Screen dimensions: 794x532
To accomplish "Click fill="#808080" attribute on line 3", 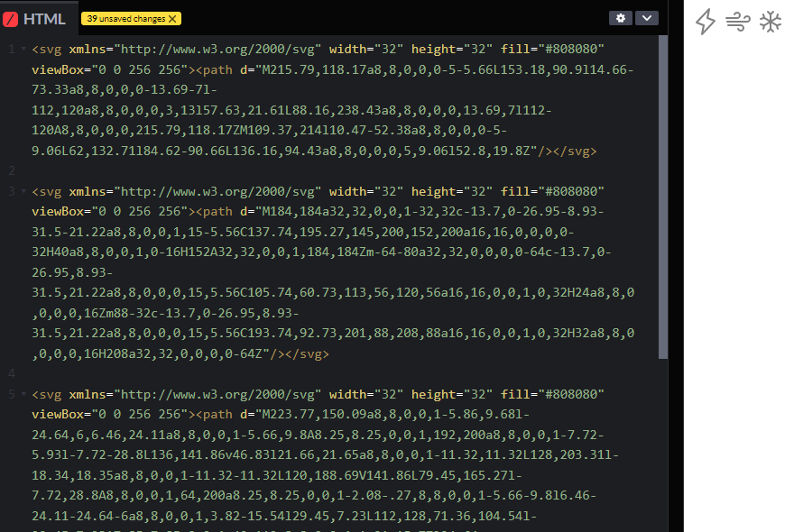I will click(x=552, y=191).
